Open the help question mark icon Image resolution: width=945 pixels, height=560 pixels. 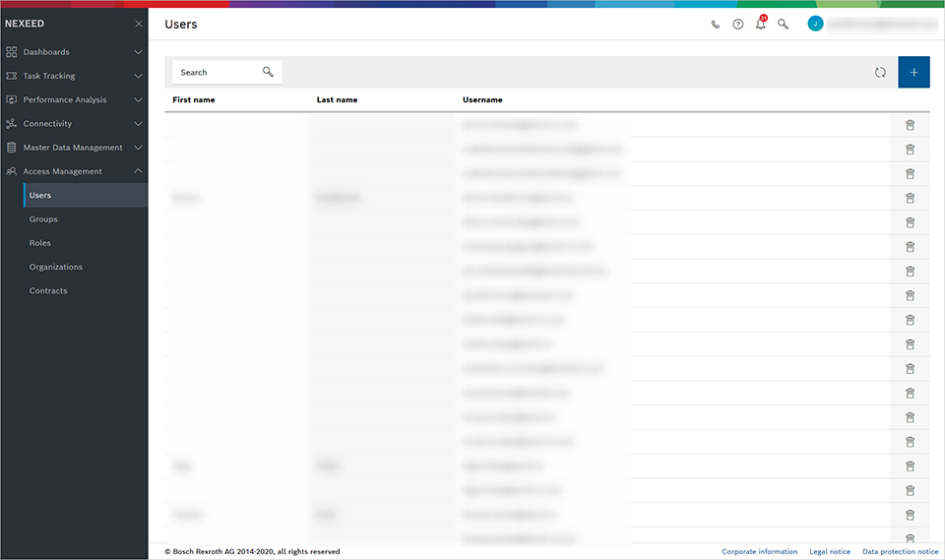click(737, 24)
